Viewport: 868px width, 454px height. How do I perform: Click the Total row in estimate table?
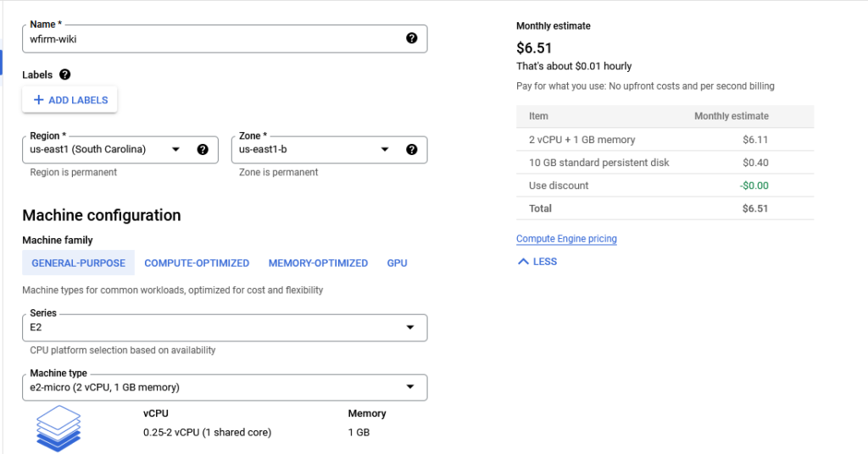tap(665, 208)
